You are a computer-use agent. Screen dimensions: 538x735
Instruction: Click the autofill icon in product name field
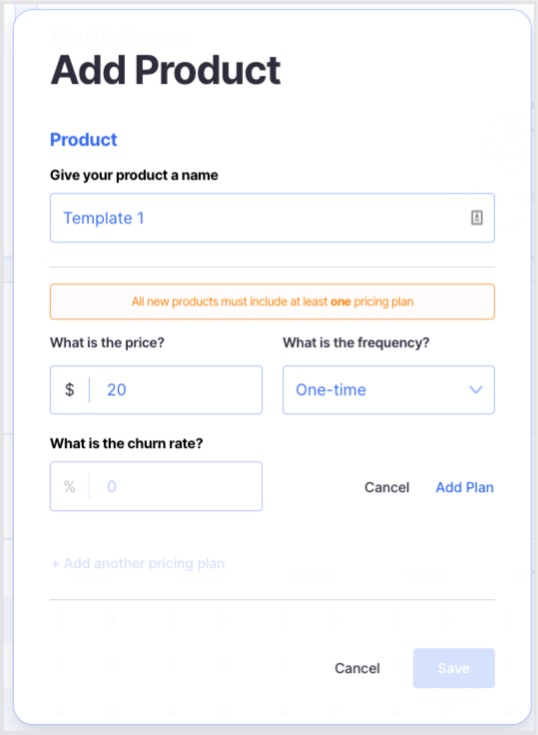(x=477, y=218)
